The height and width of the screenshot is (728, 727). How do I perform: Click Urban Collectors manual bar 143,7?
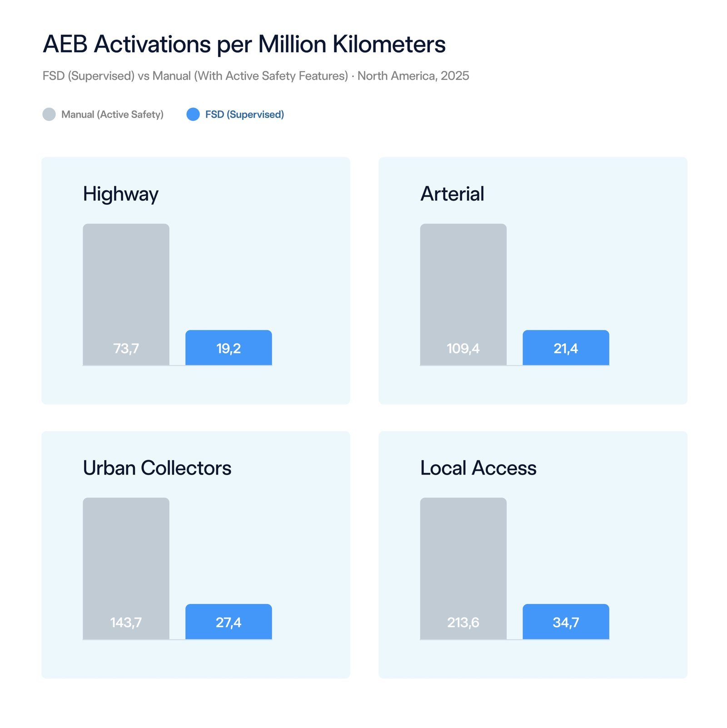tap(126, 568)
